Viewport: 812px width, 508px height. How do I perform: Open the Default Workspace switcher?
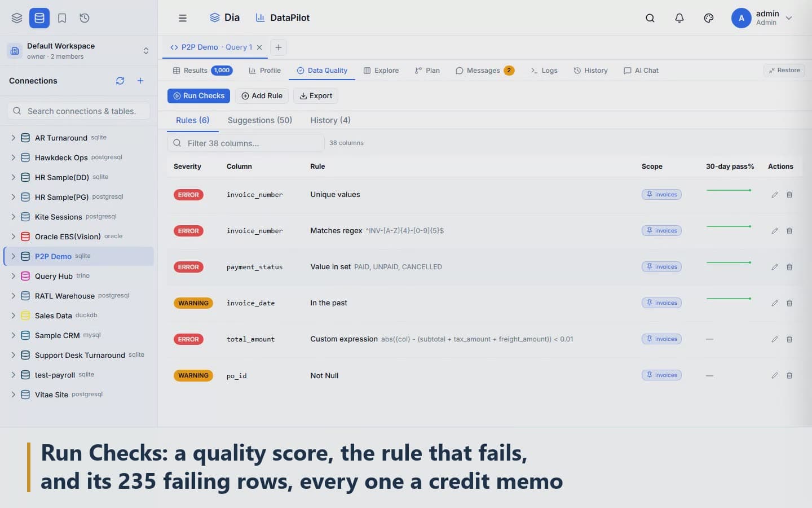tap(78, 51)
